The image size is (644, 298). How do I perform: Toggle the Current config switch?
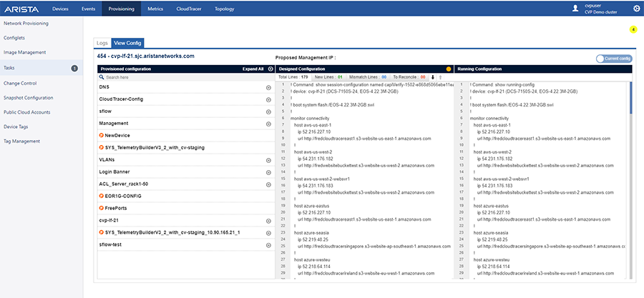click(x=614, y=59)
